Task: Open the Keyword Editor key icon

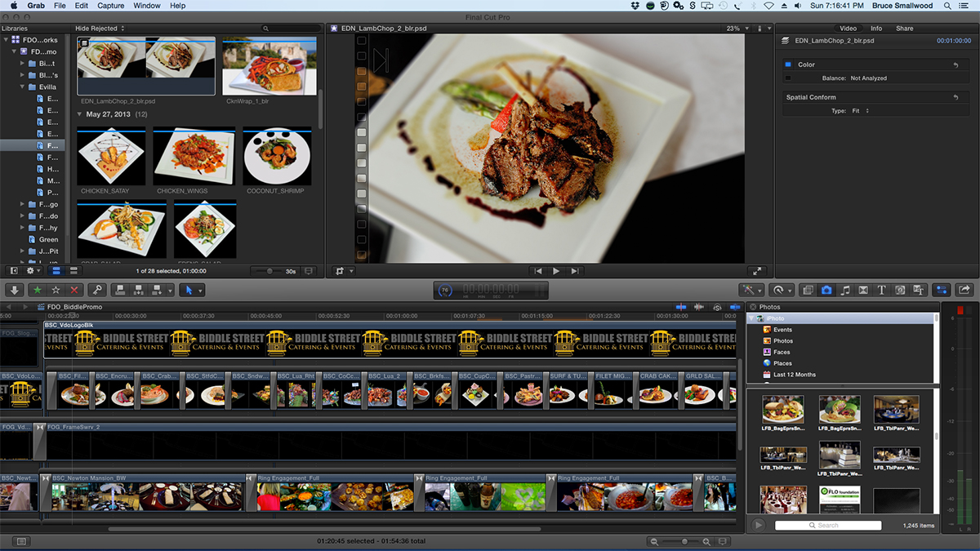Action: [96, 290]
